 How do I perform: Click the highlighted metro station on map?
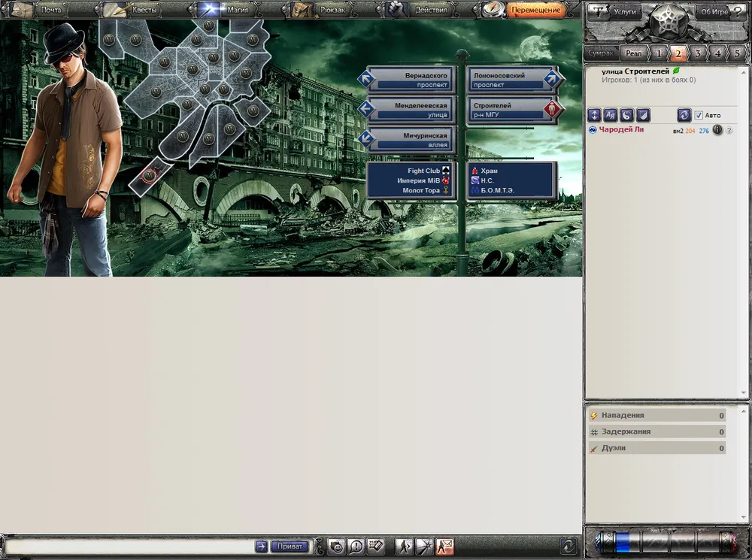(149, 175)
